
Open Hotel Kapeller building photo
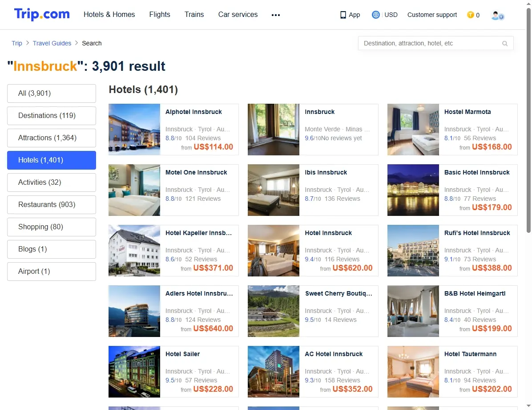coord(134,250)
